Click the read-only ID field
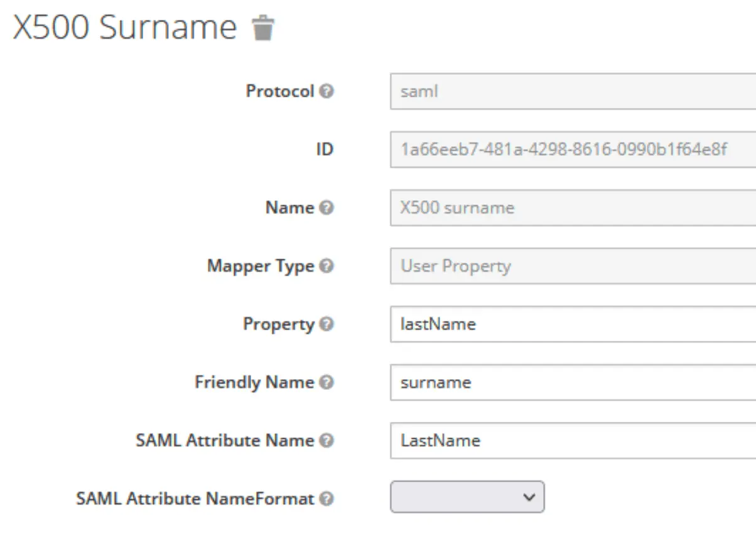756x550 pixels. [573, 149]
